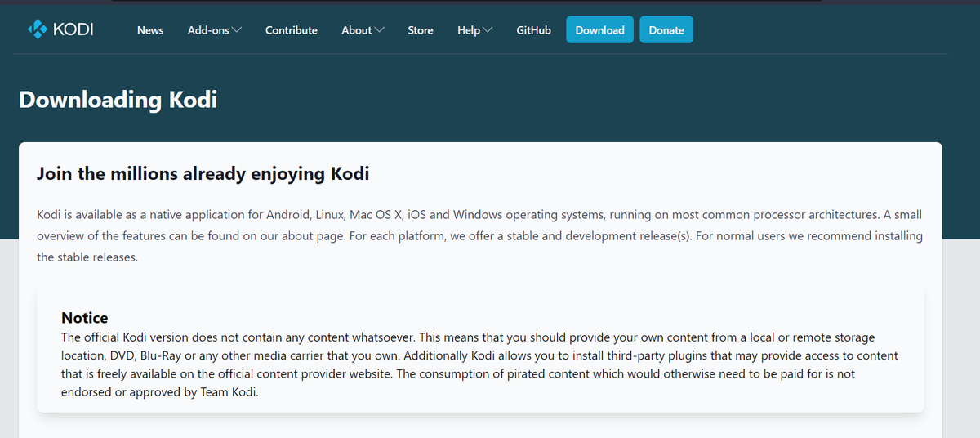The height and width of the screenshot is (438, 980).
Task: Open the News page
Action: click(x=150, y=30)
